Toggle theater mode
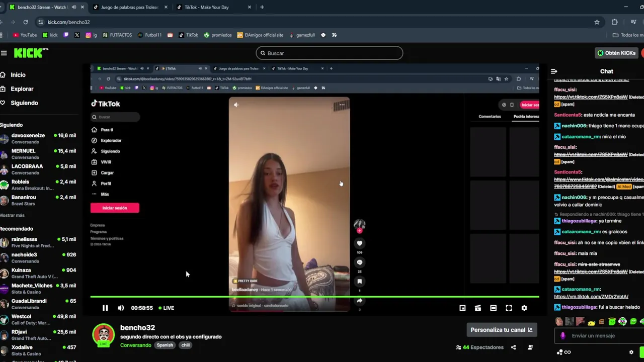 pos(493,308)
